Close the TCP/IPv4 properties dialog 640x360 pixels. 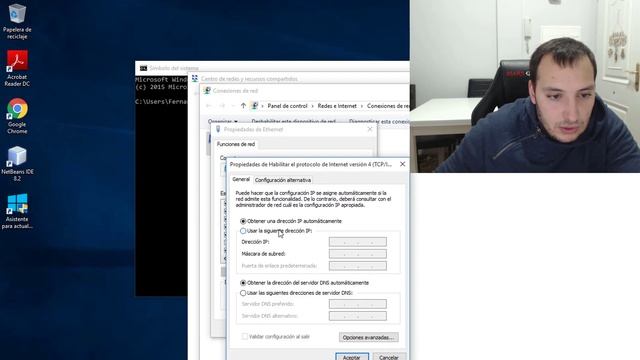click(x=402, y=164)
